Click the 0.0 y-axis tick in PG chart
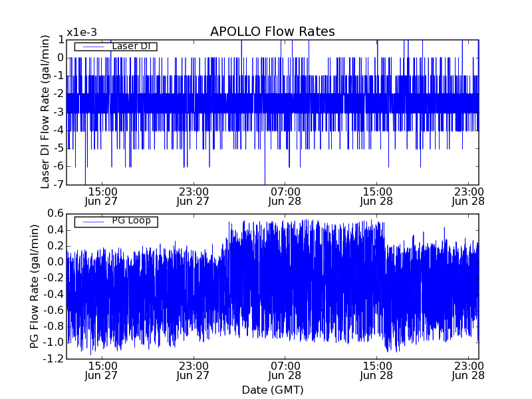 (56, 261)
